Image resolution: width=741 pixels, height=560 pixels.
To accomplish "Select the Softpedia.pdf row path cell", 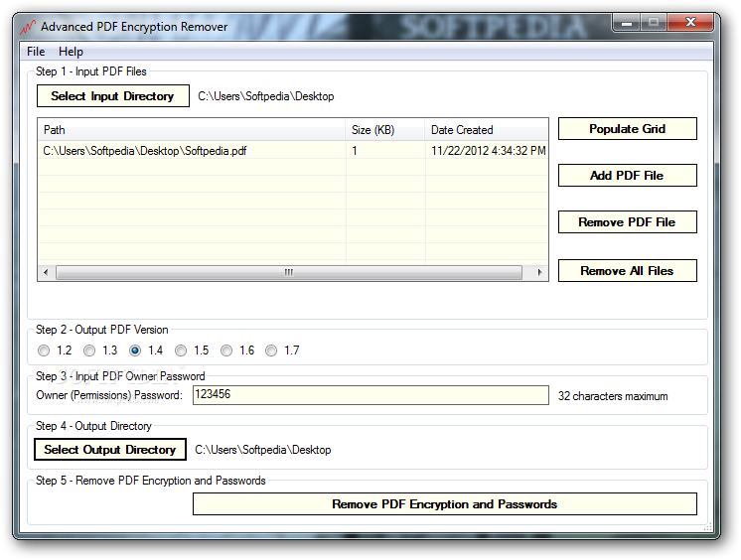I will [x=192, y=151].
